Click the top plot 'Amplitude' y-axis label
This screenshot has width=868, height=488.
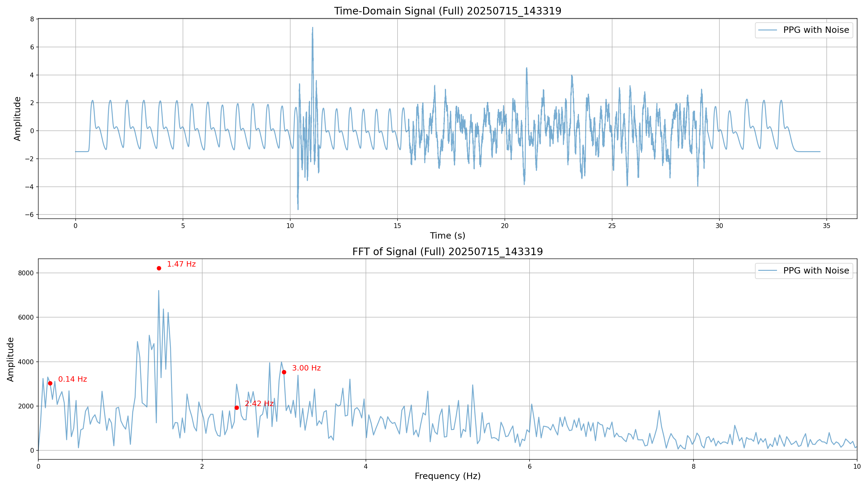pyautogui.click(x=17, y=119)
